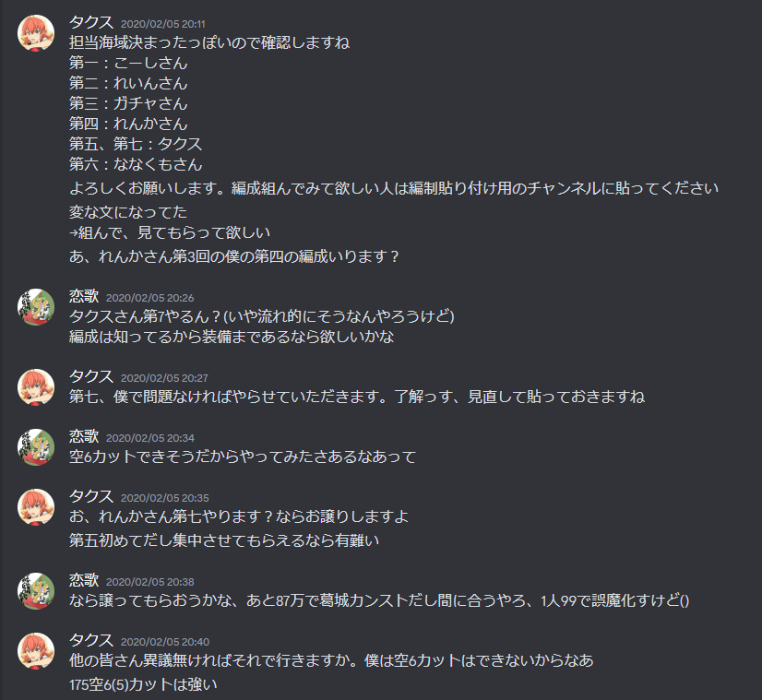This screenshot has height=700, width=762.
Task: Open タクス avatar on the 20:11 message
Action: (35, 33)
